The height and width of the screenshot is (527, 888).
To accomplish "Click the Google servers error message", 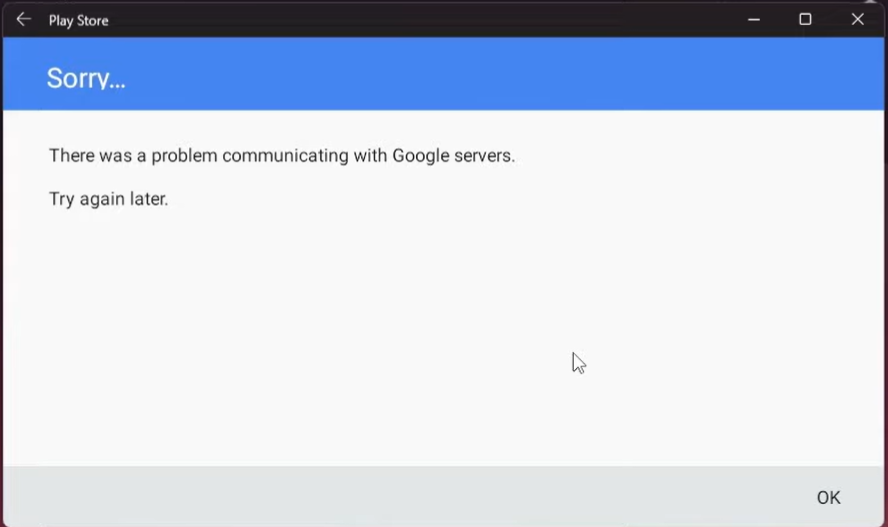I will tap(282, 156).
